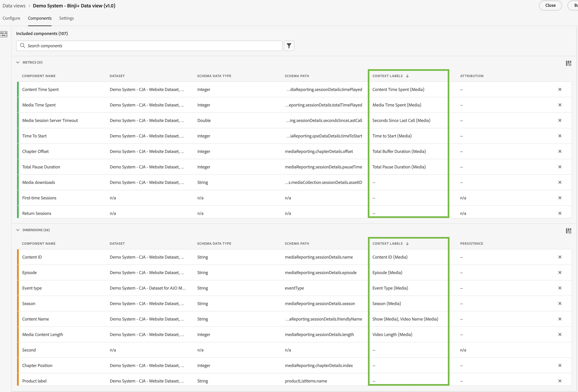
Task: Sort Dimensions by Context Labels column
Action: pos(391,244)
